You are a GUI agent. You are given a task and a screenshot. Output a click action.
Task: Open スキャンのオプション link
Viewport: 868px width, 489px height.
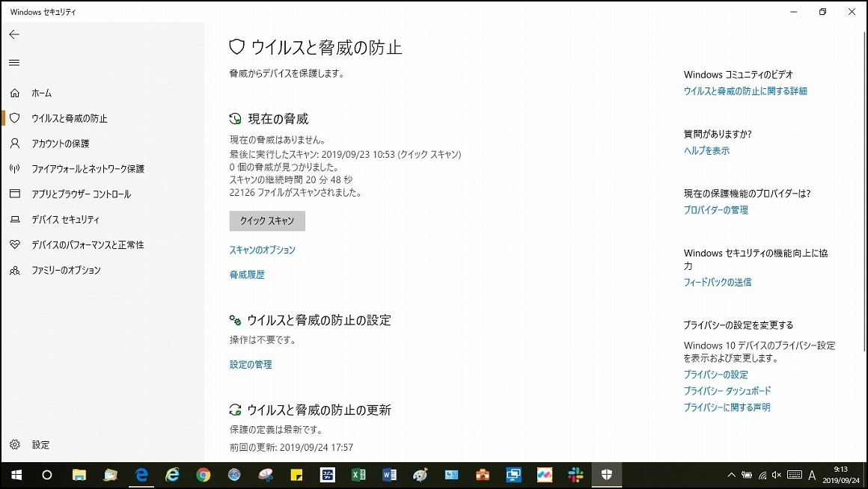pos(263,250)
